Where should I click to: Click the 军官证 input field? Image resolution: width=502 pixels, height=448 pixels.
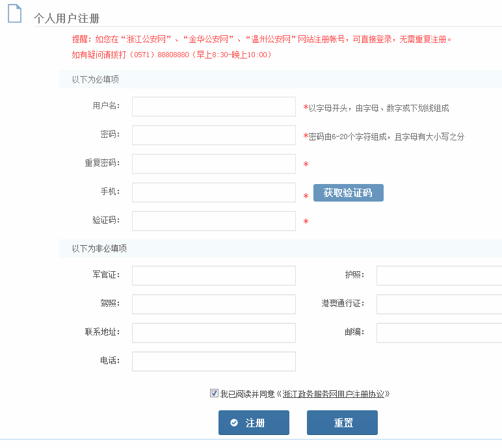coord(213,276)
